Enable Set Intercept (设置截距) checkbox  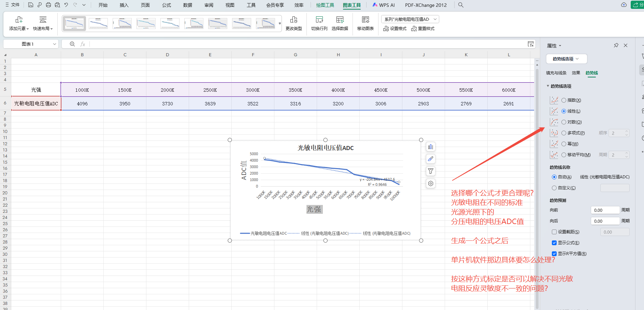coord(554,232)
